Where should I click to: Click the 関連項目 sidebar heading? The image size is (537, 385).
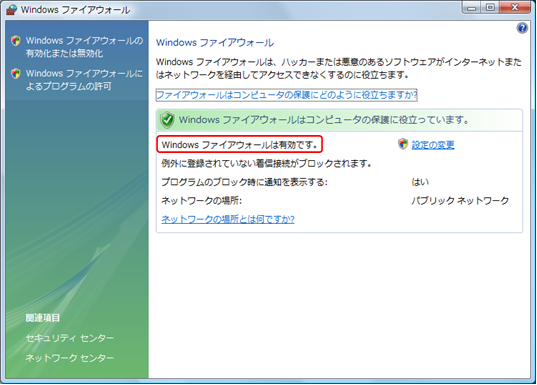tap(43, 318)
